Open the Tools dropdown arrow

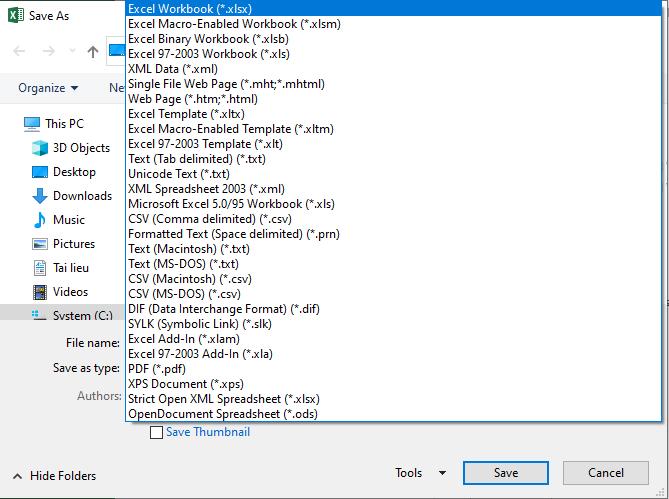(442, 473)
